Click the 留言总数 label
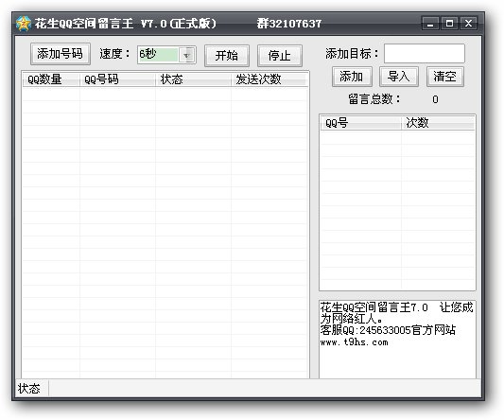 tap(374, 99)
